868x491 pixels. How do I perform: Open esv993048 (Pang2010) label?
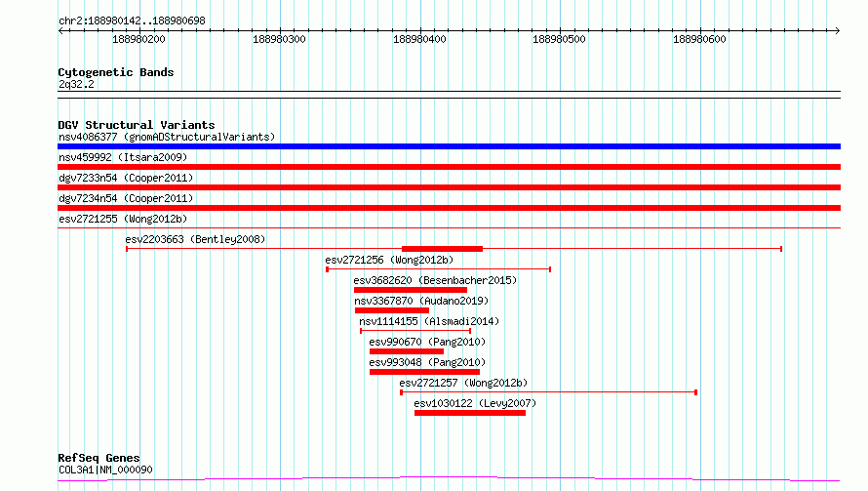pos(427,362)
